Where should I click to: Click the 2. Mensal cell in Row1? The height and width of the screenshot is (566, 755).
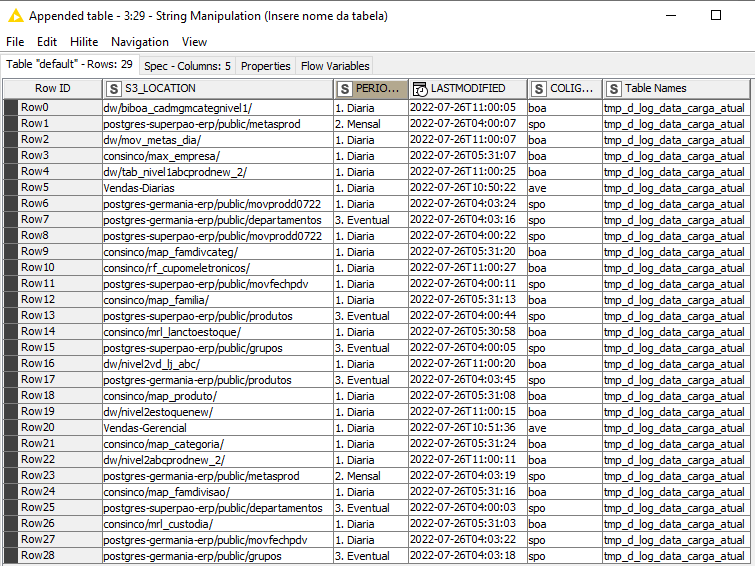(x=371, y=124)
